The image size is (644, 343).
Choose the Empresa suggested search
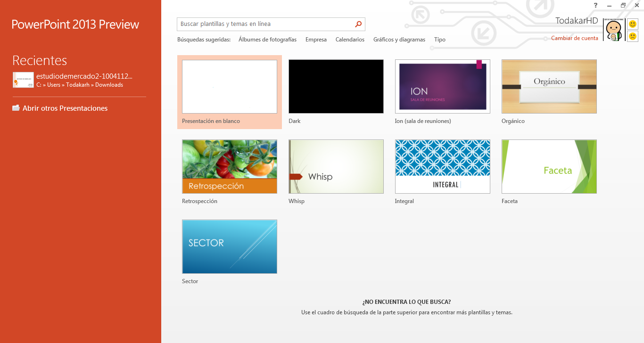tap(316, 40)
